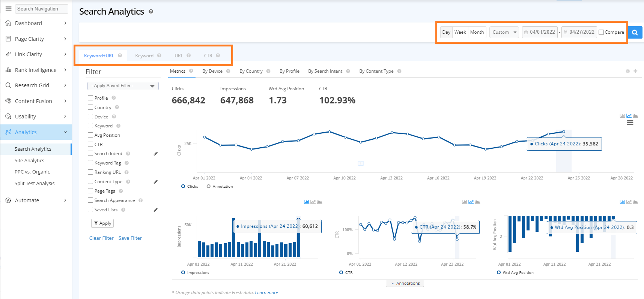Check the Country filter checkbox

(x=90, y=107)
